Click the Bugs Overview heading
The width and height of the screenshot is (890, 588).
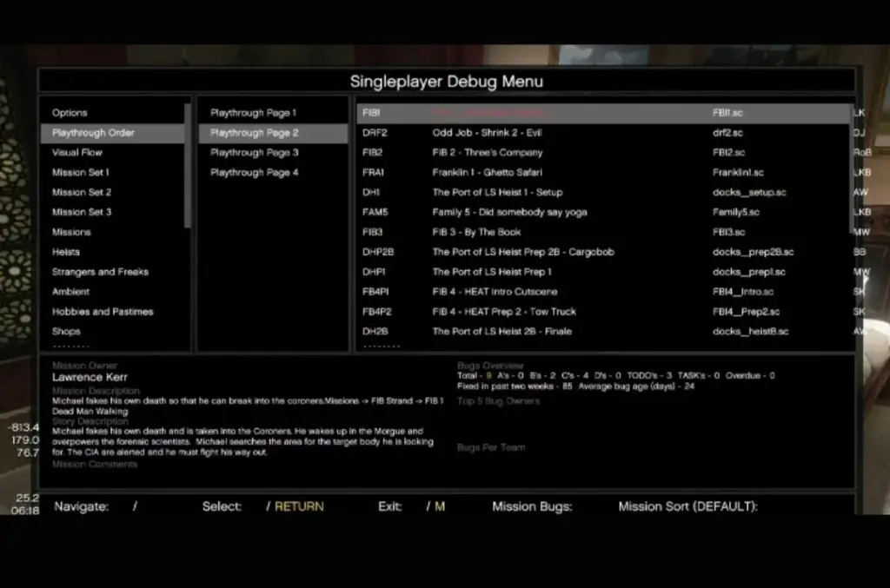(490, 366)
